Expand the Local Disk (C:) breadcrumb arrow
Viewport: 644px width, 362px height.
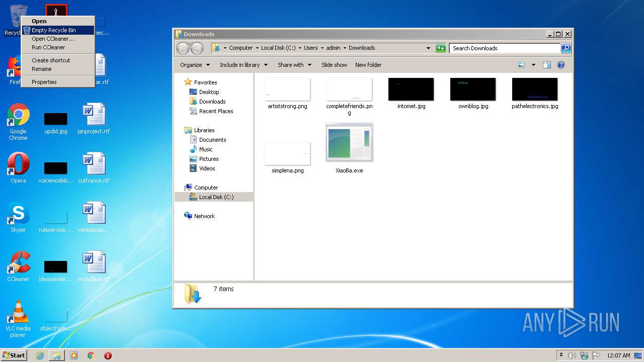(300, 48)
